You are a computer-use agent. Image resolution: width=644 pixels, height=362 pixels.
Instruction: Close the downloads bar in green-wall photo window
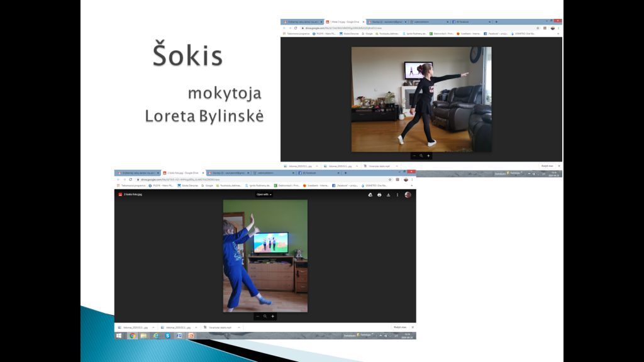413,327
